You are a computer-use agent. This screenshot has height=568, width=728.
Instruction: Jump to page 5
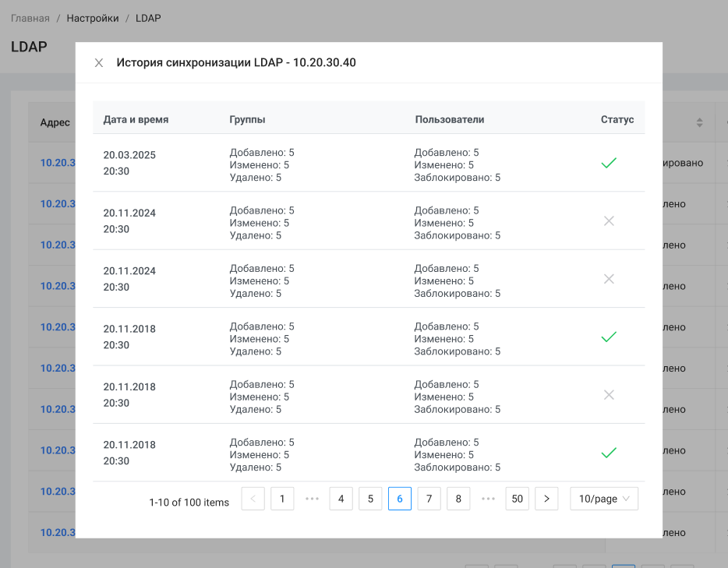(370, 499)
